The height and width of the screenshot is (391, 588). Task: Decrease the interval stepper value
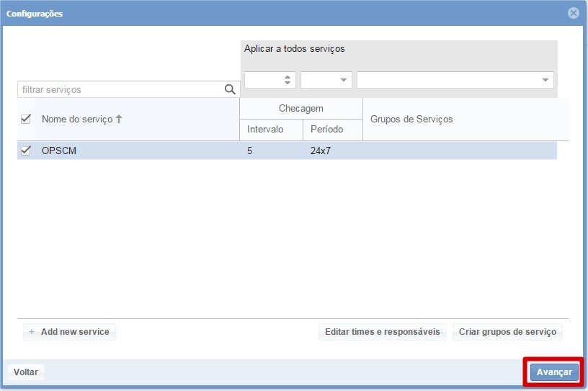tap(288, 83)
